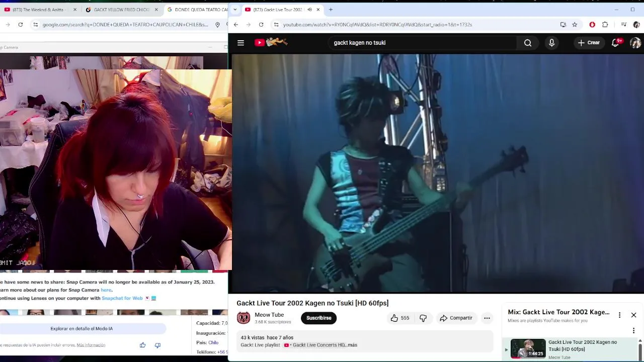
Task: View site information for google.com
Action: click(35, 25)
